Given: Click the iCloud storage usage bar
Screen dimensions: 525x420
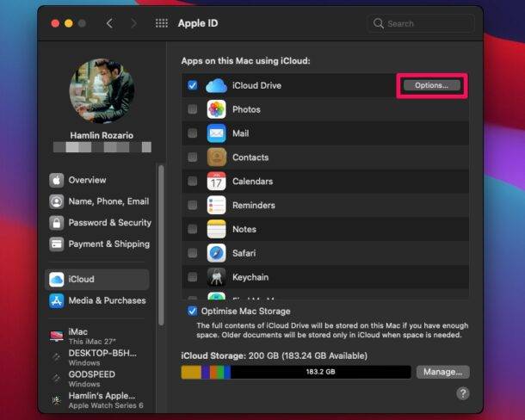Looking at the screenshot, I should click(296, 372).
